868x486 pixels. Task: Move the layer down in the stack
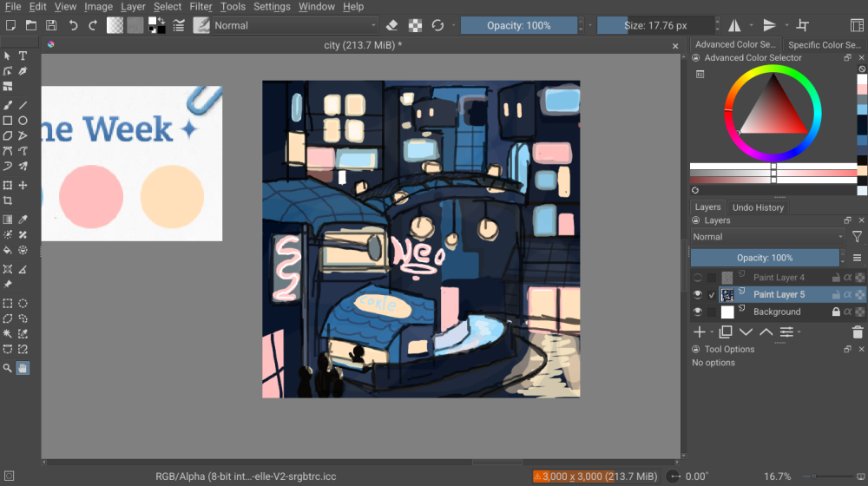click(746, 332)
